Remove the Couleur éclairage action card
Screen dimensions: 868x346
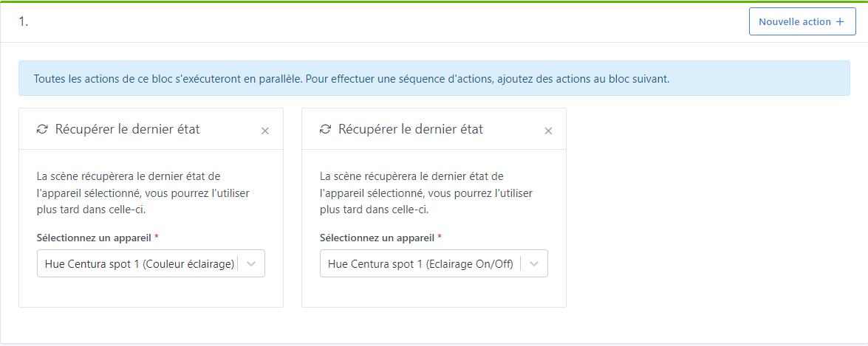coord(265,131)
